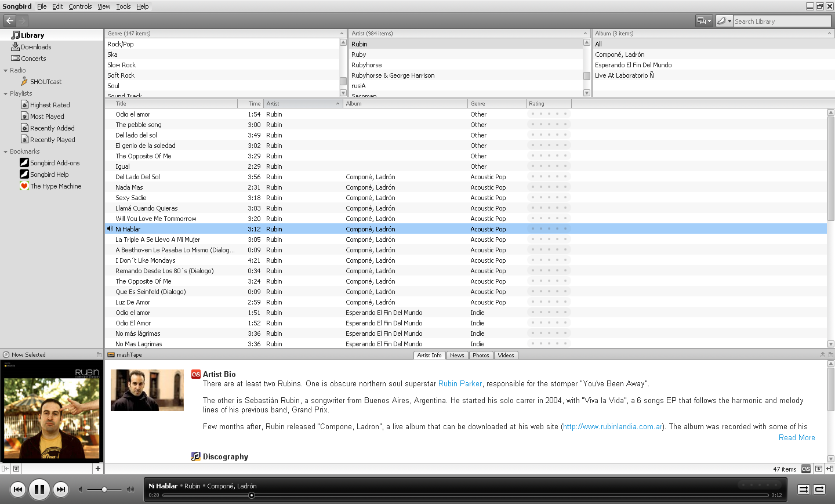Open Now Selected pane menu

[x=99, y=355]
